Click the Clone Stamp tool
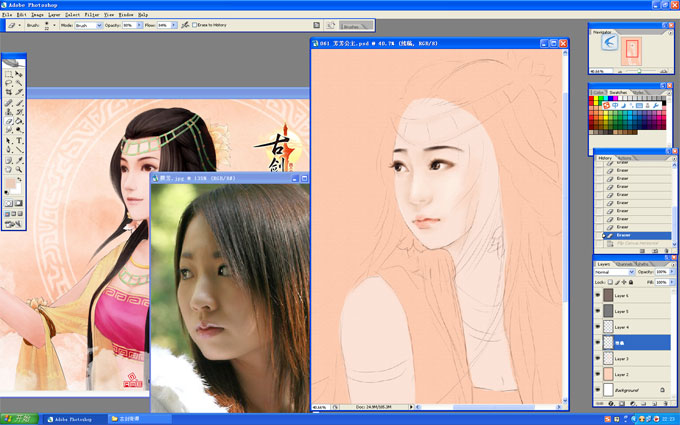The height and width of the screenshot is (425, 680). 8,112
